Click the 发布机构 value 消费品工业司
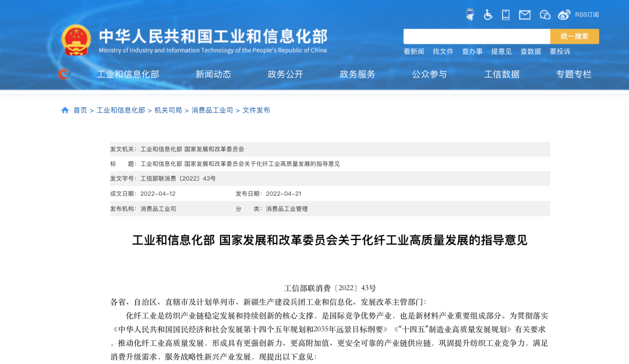The image size is (629, 364). coord(158,208)
